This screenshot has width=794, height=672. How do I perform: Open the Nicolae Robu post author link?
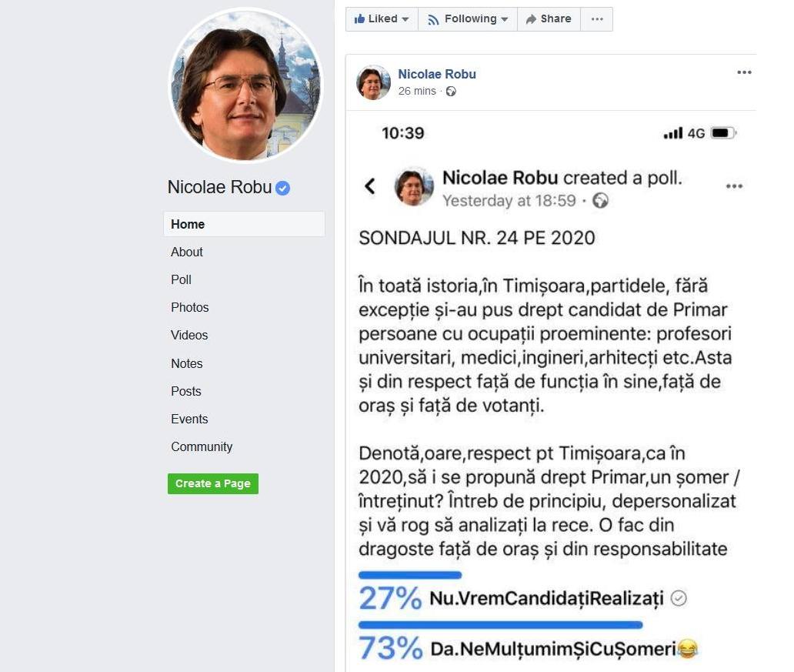click(x=437, y=74)
